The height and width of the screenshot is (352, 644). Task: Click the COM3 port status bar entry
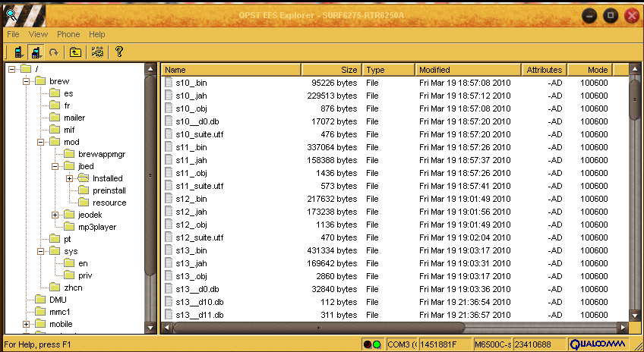(402, 344)
